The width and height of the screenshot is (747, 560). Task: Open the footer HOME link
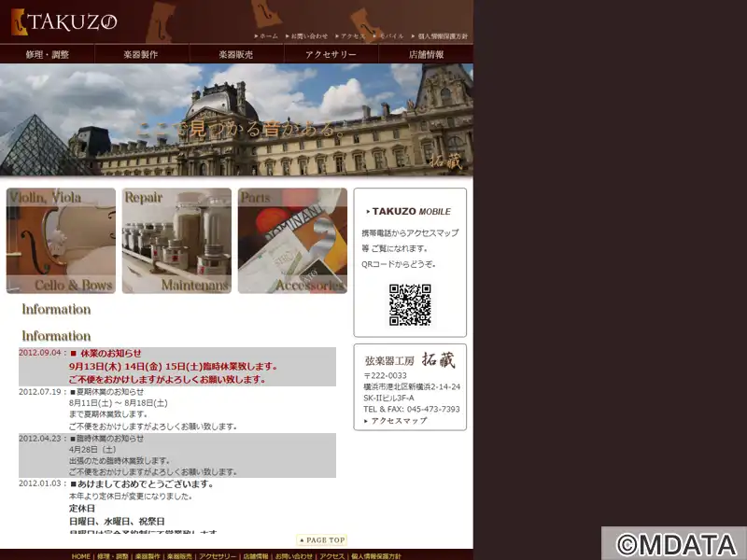[81, 556]
